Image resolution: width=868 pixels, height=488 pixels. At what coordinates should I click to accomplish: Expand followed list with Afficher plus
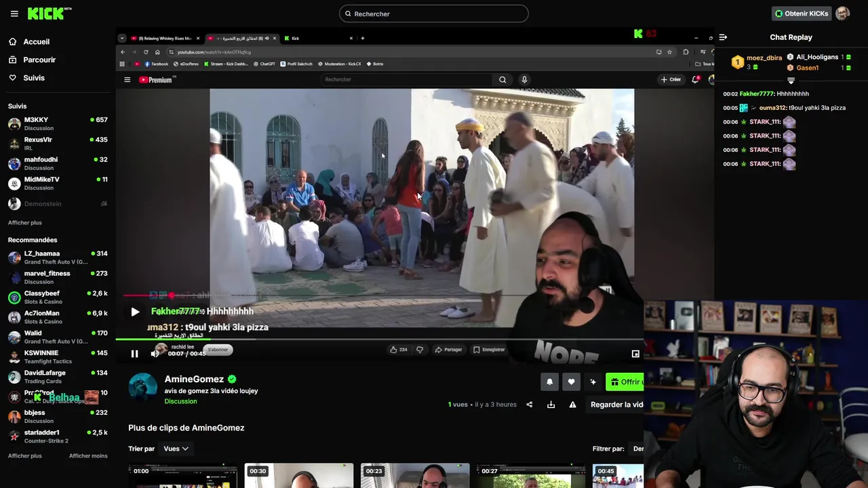click(x=25, y=223)
